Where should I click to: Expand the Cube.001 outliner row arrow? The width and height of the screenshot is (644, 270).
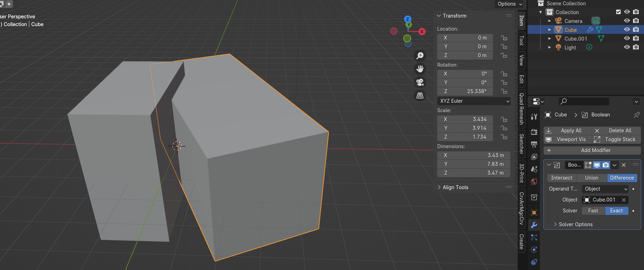(x=549, y=38)
